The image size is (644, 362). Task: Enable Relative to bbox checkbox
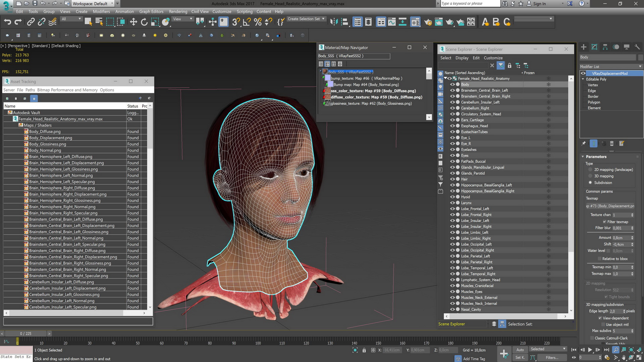[x=600, y=259]
